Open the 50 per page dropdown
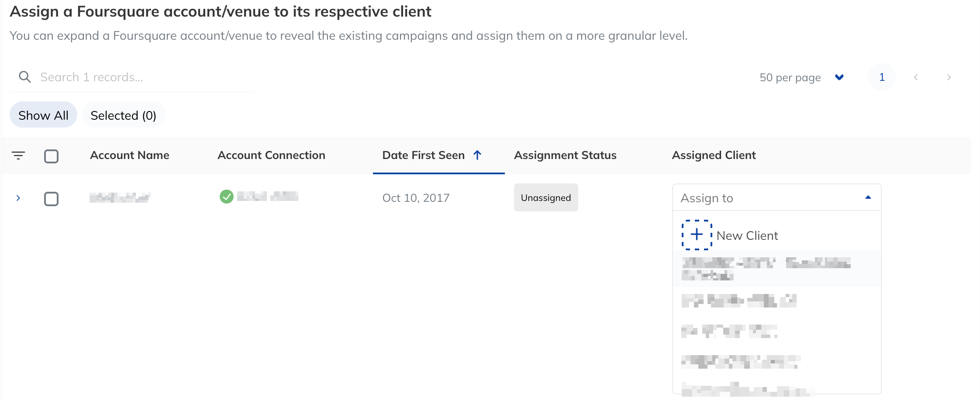 coord(801,77)
